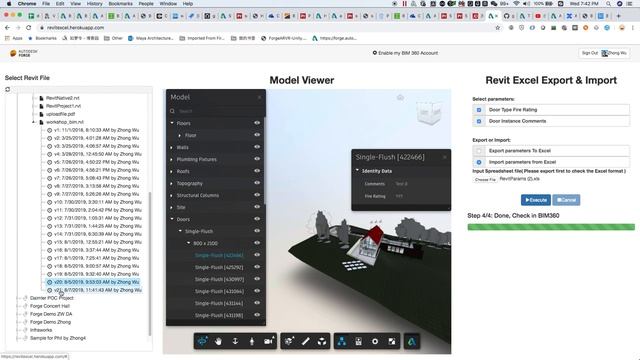Toggle visibility of Roofs category
The width and height of the screenshot is (640, 360).
pos(257,171)
